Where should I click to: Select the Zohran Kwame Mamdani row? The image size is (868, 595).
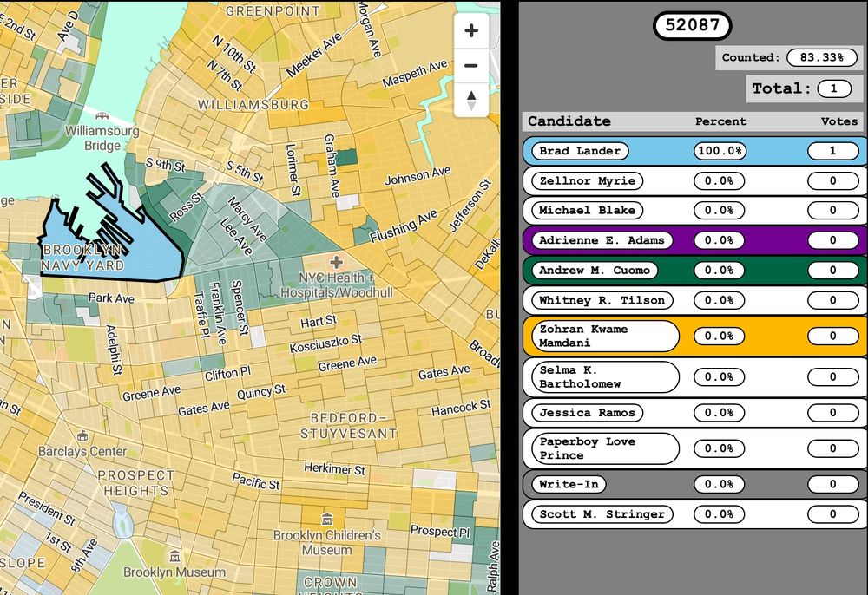point(694,336)
